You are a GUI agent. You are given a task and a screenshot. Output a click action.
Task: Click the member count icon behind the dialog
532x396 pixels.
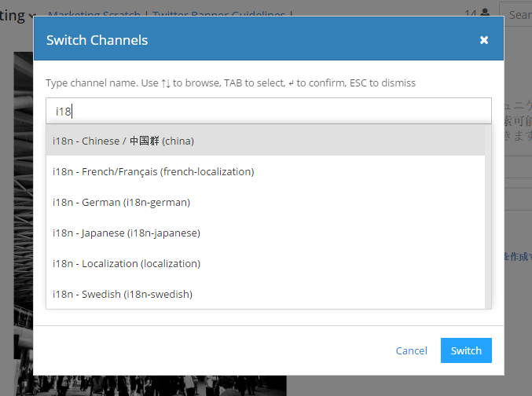click(485, 13)
